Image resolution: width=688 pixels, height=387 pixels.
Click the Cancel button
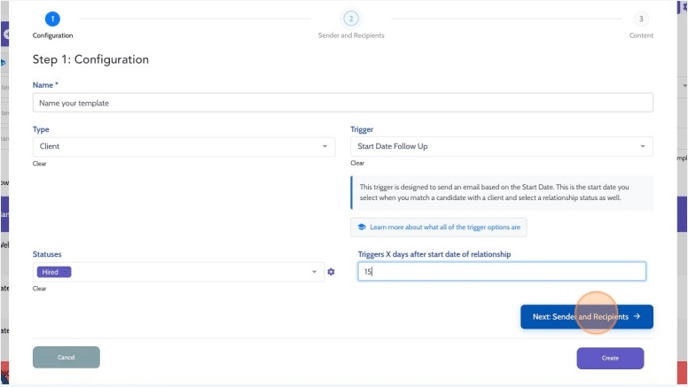tap(66, 357)
